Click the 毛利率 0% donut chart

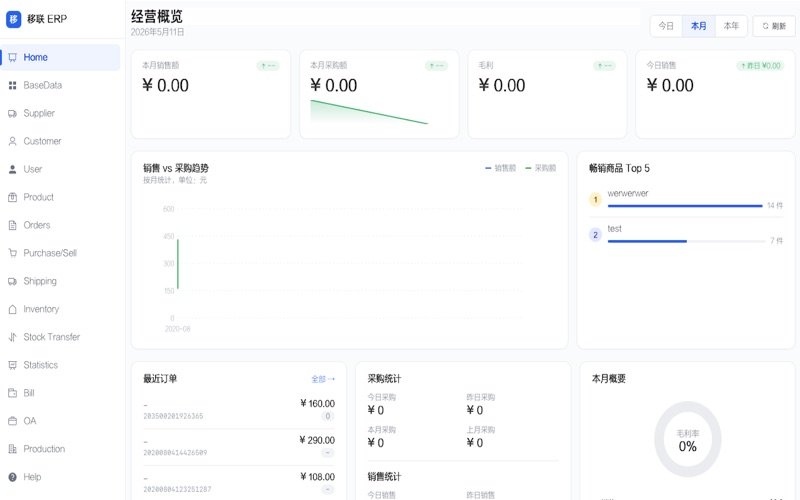687,439
